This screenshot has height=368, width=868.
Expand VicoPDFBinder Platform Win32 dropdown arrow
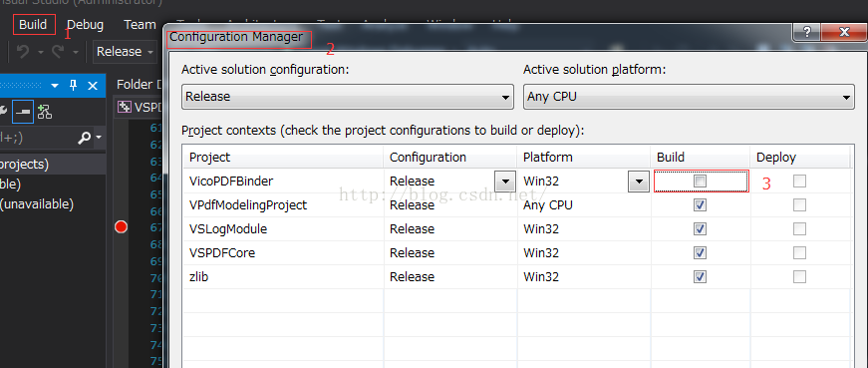tap(639, 182)
